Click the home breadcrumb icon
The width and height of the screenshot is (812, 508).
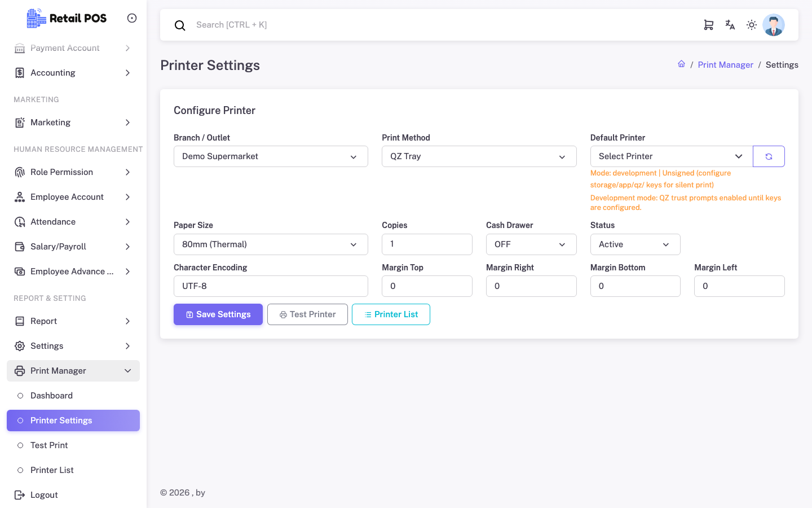pyautogui.click(x=681, y=64)
